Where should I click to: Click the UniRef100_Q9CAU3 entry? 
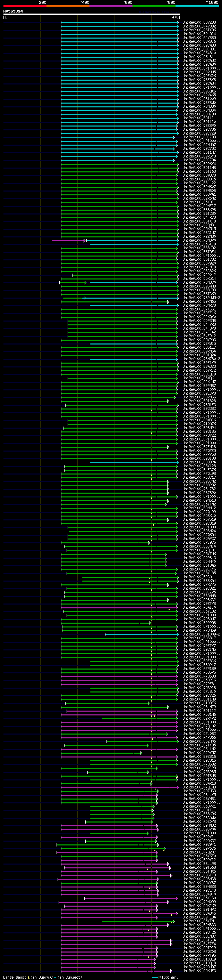tap(199, 45)
